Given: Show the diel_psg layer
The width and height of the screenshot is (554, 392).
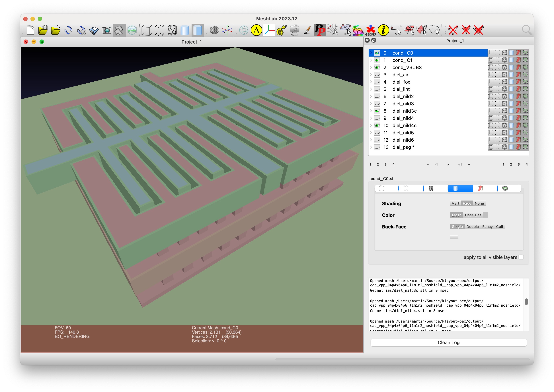Looking at the screenshot, I should coord(377,147).
